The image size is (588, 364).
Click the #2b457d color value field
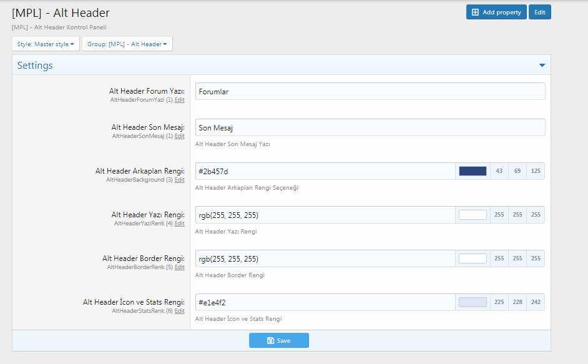coord(325,171)
